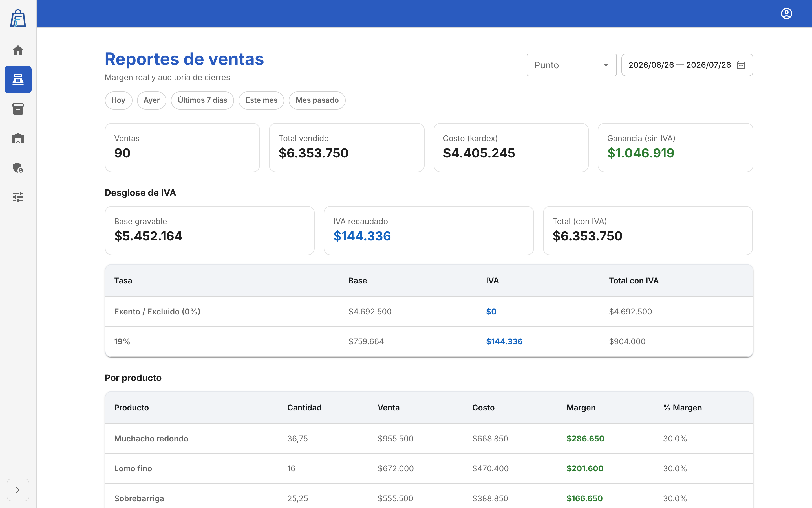Open the Punto dropdown

572,65
